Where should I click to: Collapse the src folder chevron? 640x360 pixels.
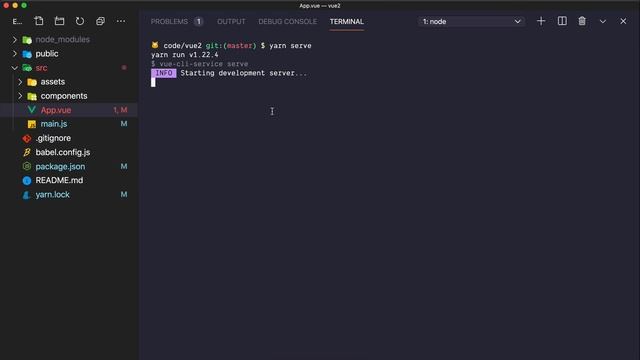click(x=15, y=68)
